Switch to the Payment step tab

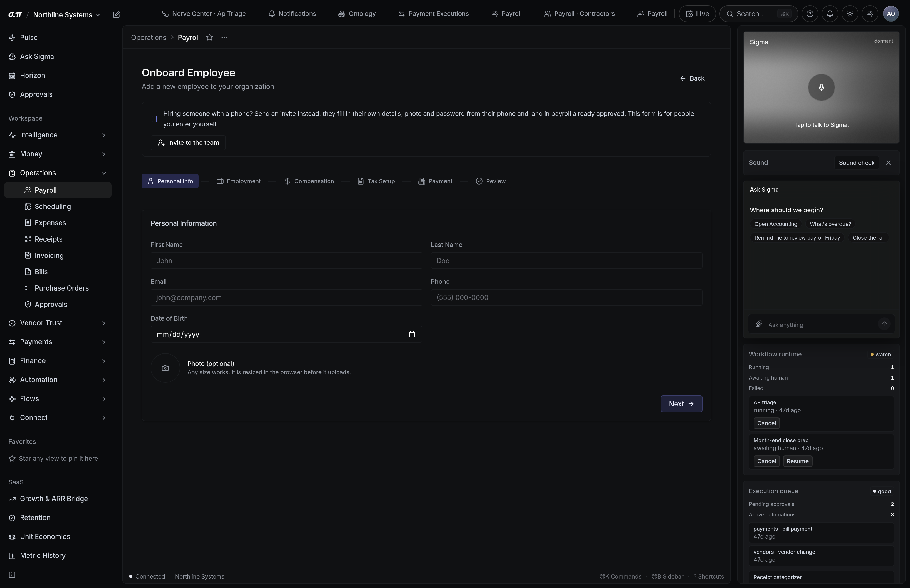point(435,181)
